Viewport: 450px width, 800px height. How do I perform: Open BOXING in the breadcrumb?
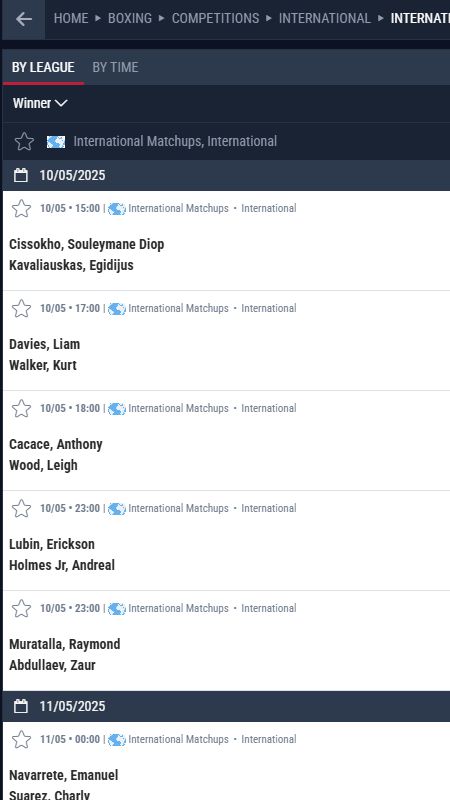click(130, 18)
